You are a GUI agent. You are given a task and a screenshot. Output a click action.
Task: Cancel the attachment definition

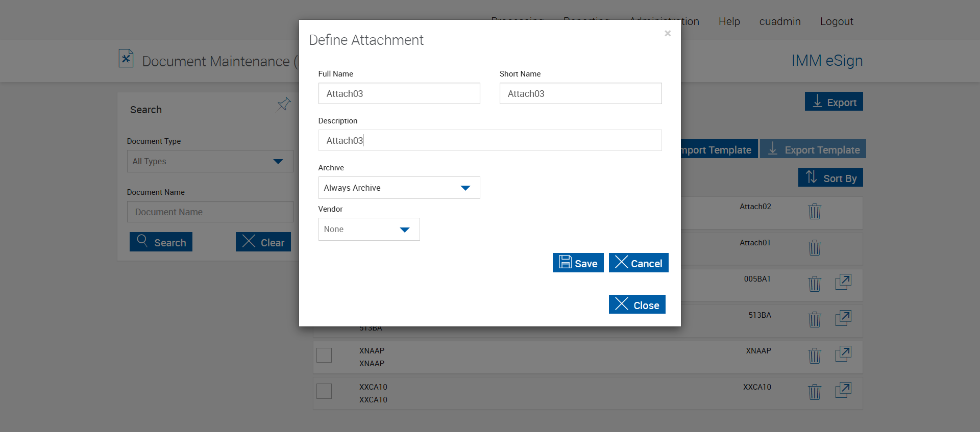coord(639,263)
